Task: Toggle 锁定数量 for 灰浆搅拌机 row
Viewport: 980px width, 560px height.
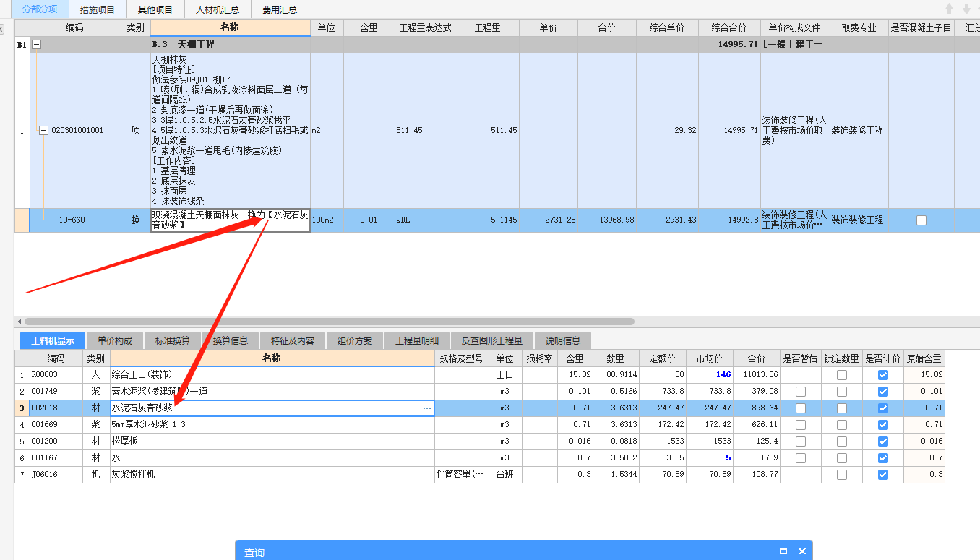Action: coord(842,475)
